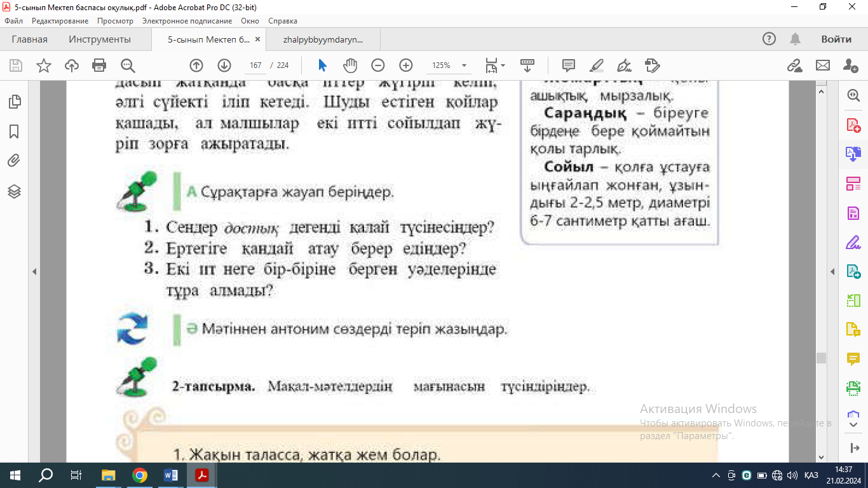
Task: Open the Инструменты tools view
Action: [100, 39]
